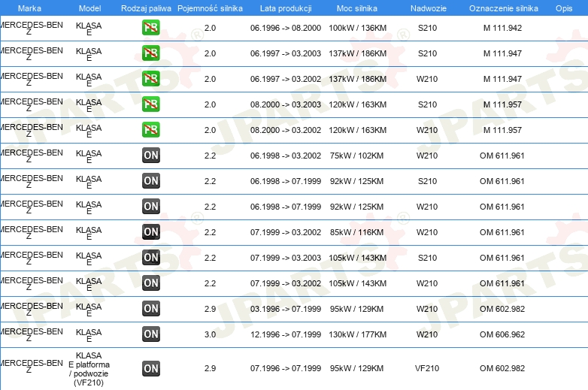
Task: Click the production dates 08.2000 -> 03.2003
Action: 286,104
